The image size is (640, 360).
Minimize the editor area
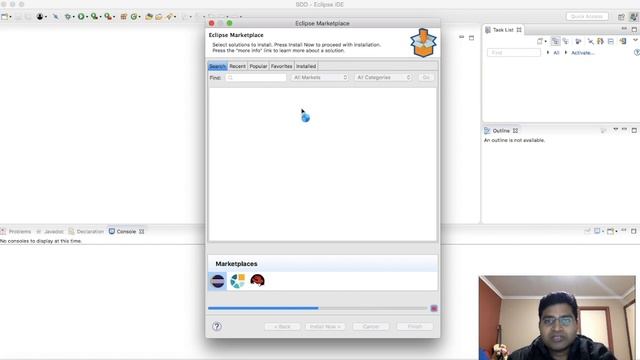pos(462,37)
